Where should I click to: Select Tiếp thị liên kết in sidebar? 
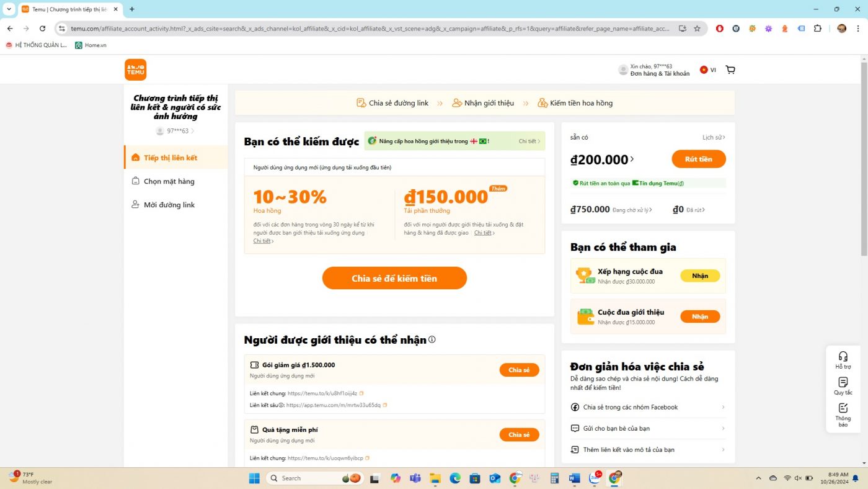[176, 158]
